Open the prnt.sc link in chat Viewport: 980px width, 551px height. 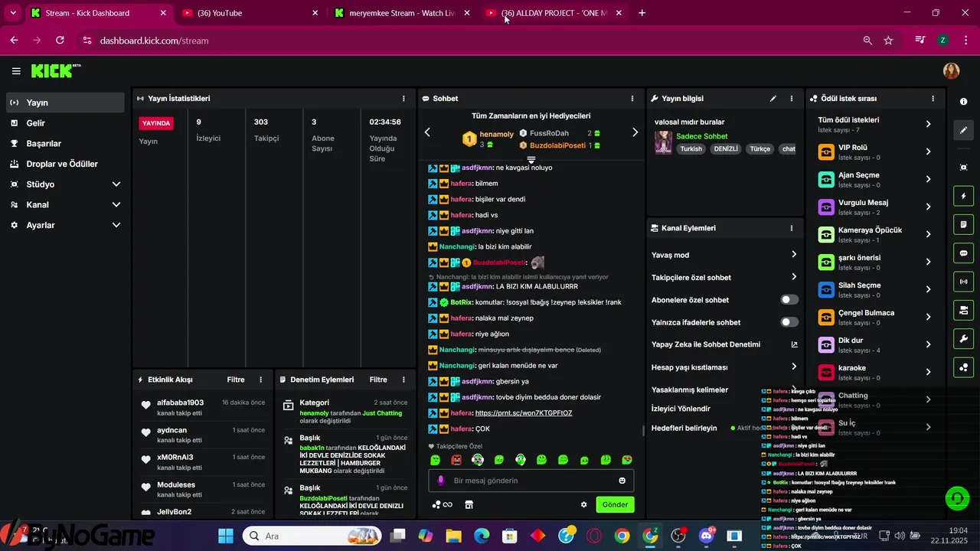point(524,413)
